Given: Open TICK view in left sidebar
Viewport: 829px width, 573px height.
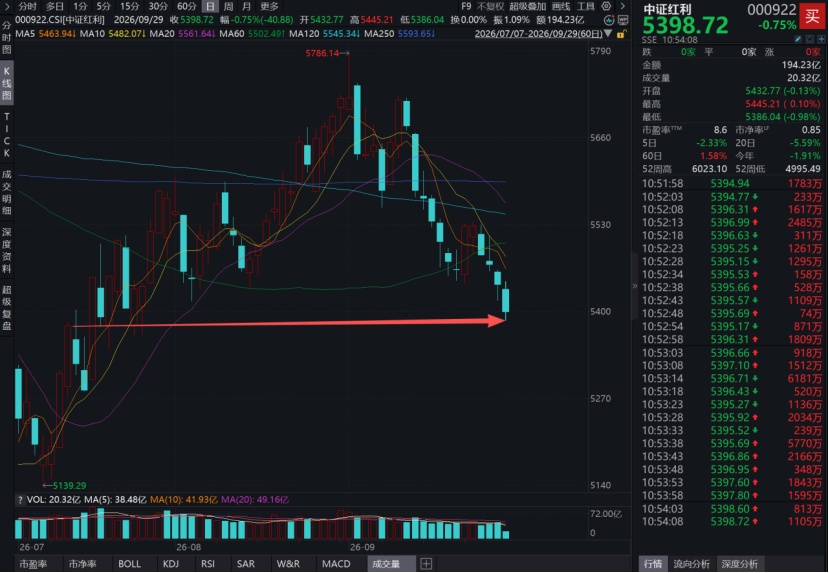Looking at the screenshot, I should [x=7, y=135].
